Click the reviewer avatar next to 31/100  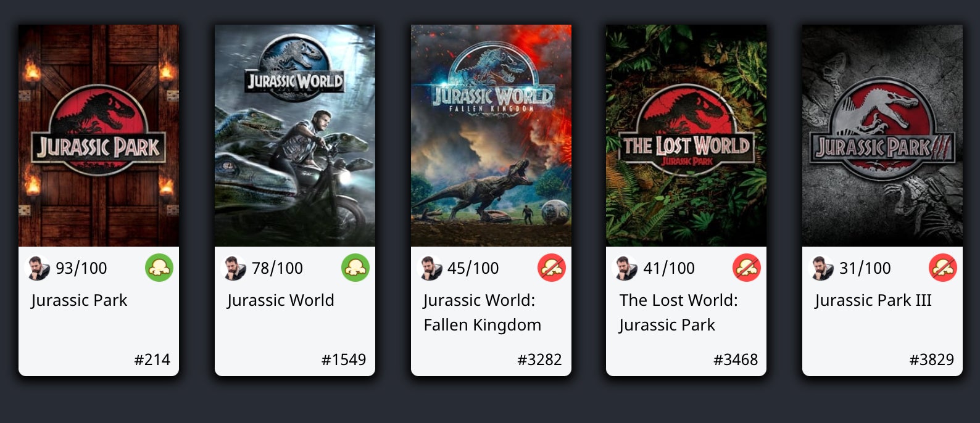(x=821, y=268)
